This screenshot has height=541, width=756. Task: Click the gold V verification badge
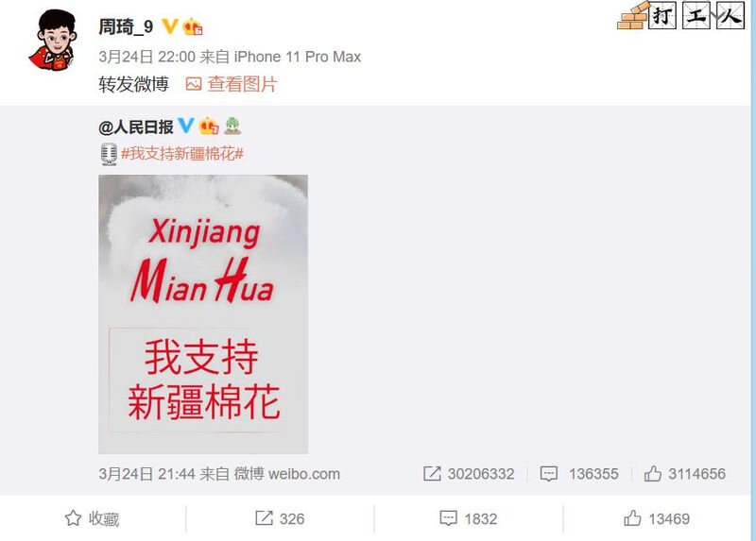pyautogui.click(x=170, y=26)
